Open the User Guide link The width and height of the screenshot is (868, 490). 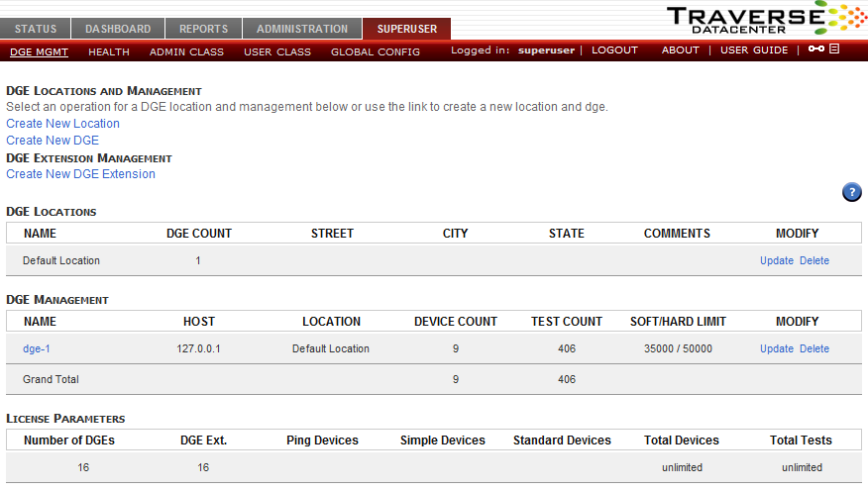tap(754, 50)
